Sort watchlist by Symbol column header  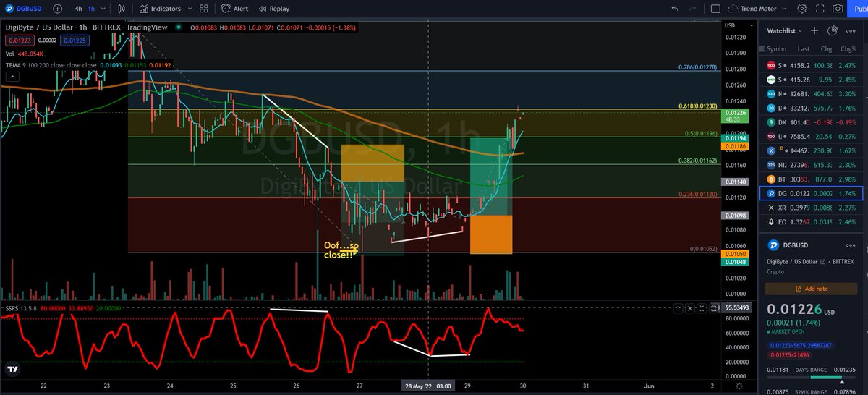(x=776, y=49)
